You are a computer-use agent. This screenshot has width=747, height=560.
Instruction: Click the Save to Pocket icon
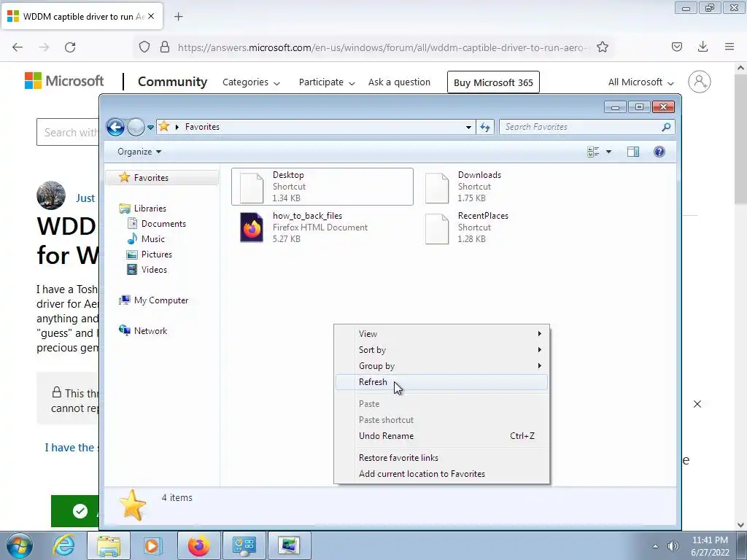point(676,47)
